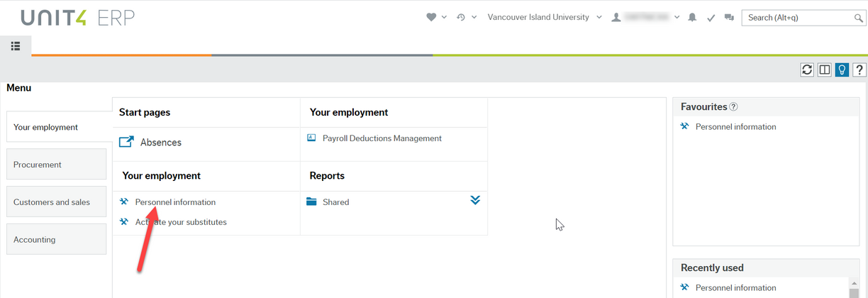The width and height of the screenshot is (868, 298).
Task: Click the tools icon in Recently used
Action: point(684,287)
